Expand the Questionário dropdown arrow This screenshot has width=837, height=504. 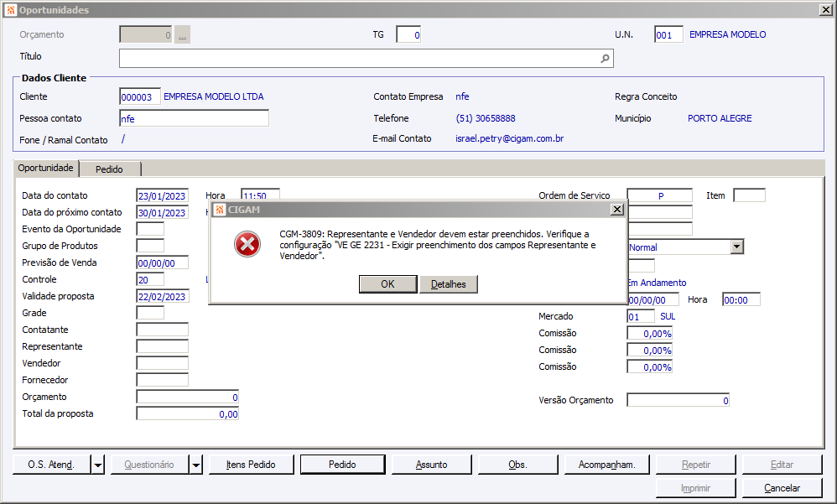(x=196, y=465)
